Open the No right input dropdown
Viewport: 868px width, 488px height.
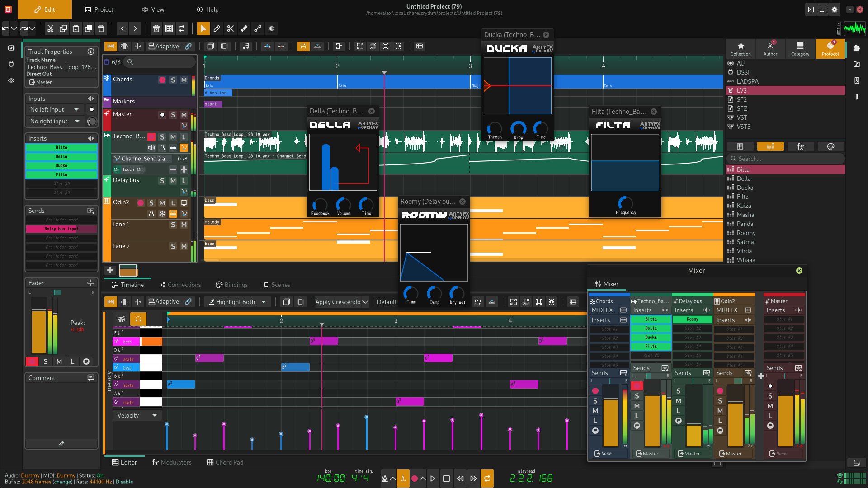pos(54,121)
